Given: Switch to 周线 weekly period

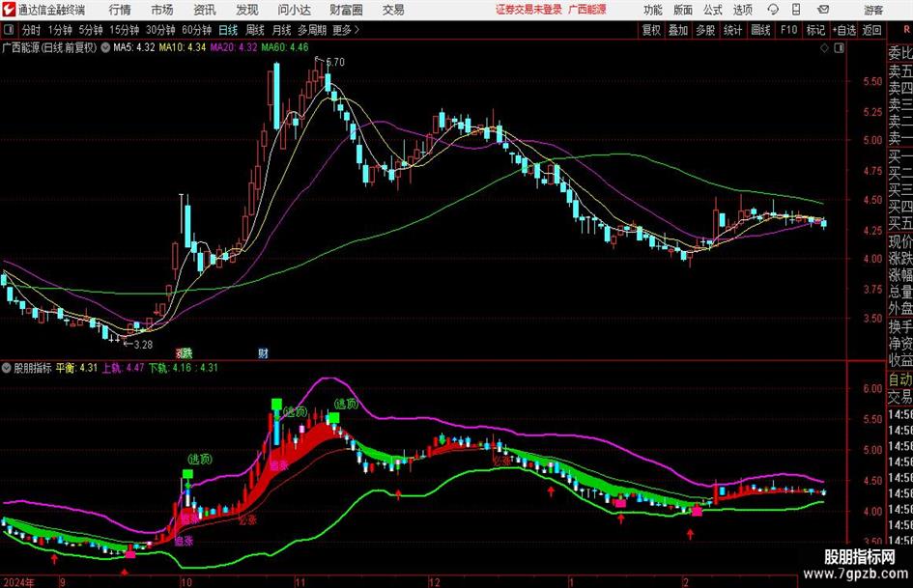Looking at the screenshot, I should coord(254,30).
